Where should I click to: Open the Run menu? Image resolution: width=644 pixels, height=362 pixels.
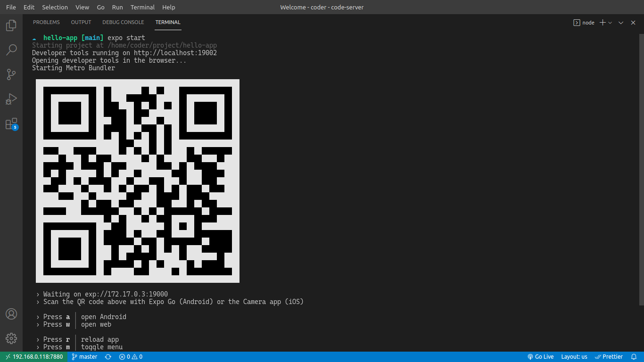point(117,7)
